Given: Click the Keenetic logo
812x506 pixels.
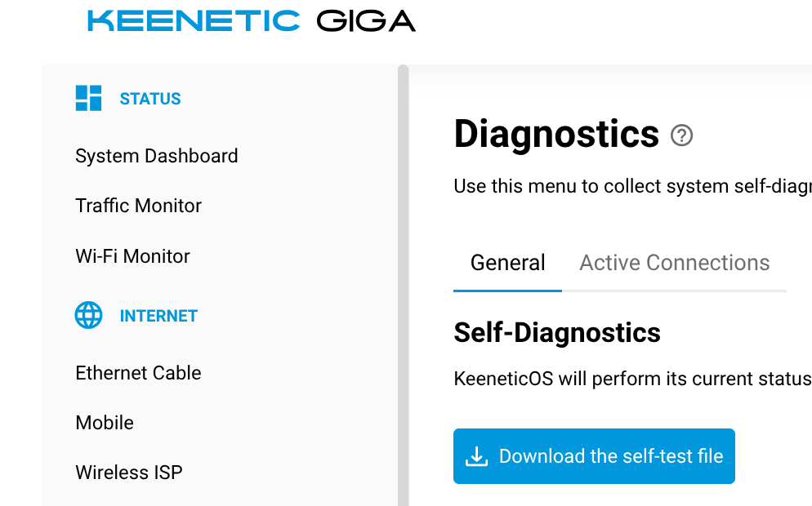Looking at the screenshot, I should pos(194,21).
